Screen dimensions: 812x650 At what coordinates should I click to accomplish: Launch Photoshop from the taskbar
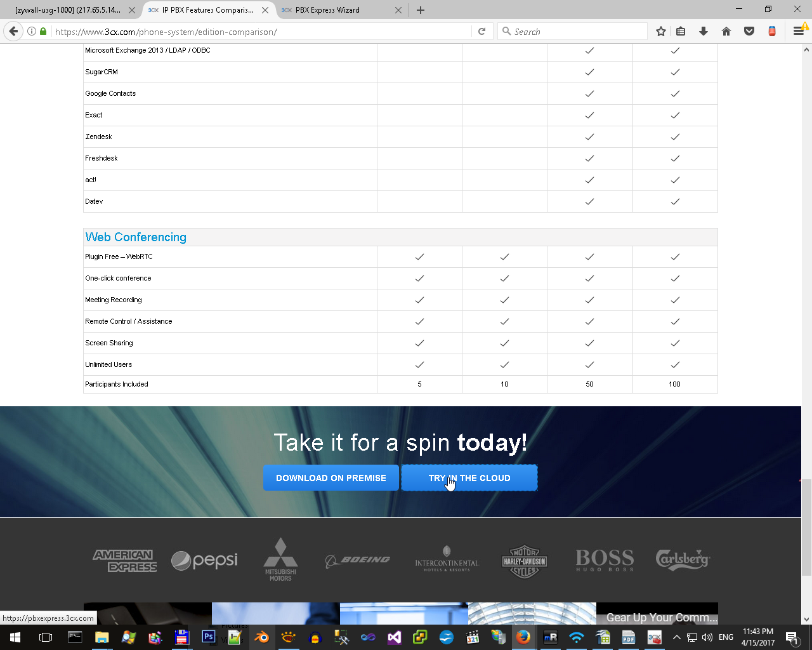coord(208,637)
